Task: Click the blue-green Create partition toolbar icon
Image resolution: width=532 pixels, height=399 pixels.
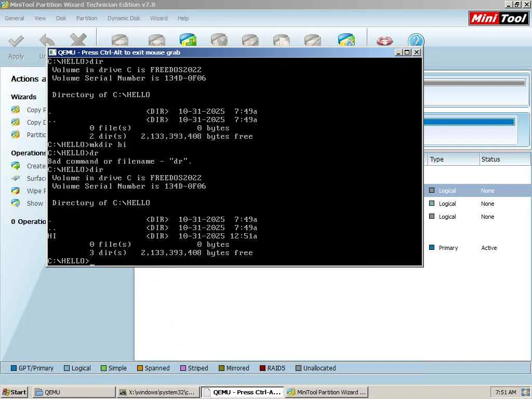Action: pyautogui.click(x=188, y=39)
